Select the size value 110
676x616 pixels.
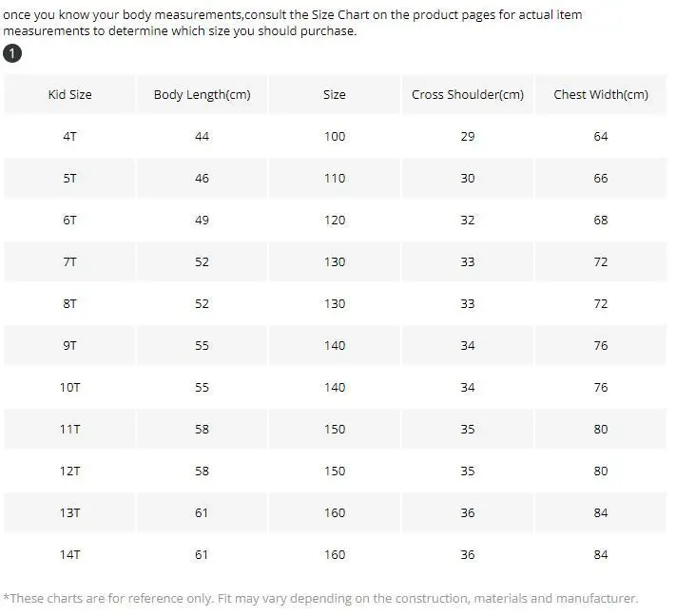tap(335, 179)
